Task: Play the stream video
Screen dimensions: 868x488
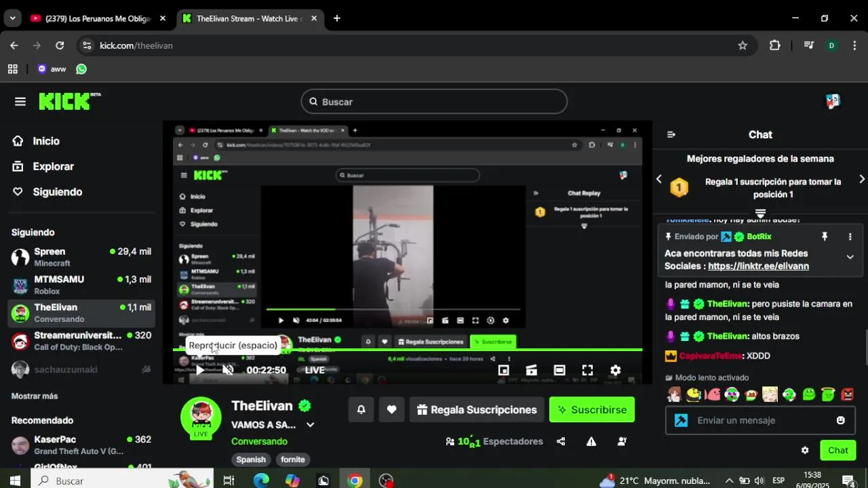Action: 200,370
